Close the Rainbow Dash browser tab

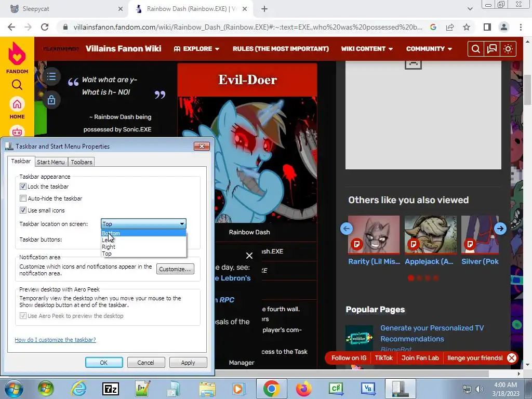click(245, 9)
